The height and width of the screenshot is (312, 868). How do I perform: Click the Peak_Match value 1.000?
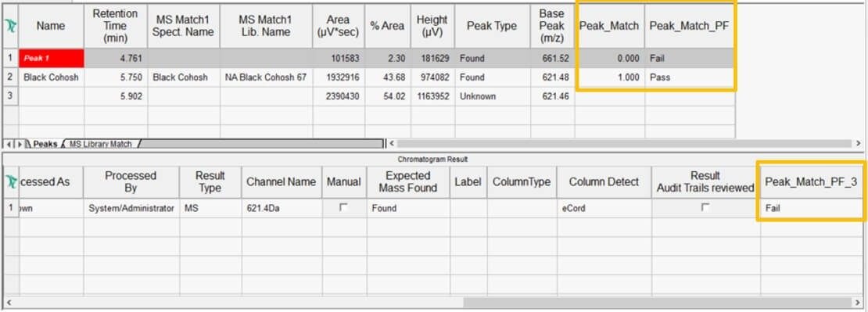609,77
